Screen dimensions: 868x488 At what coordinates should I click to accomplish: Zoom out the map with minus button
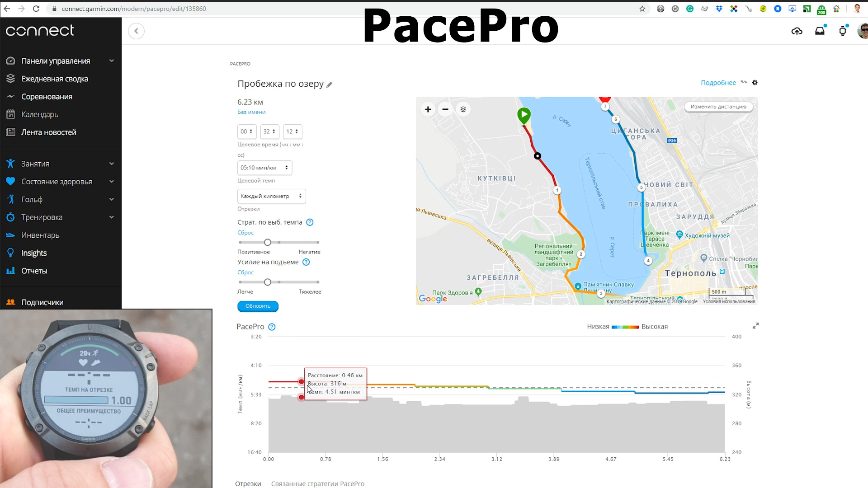tap(445, 109)
